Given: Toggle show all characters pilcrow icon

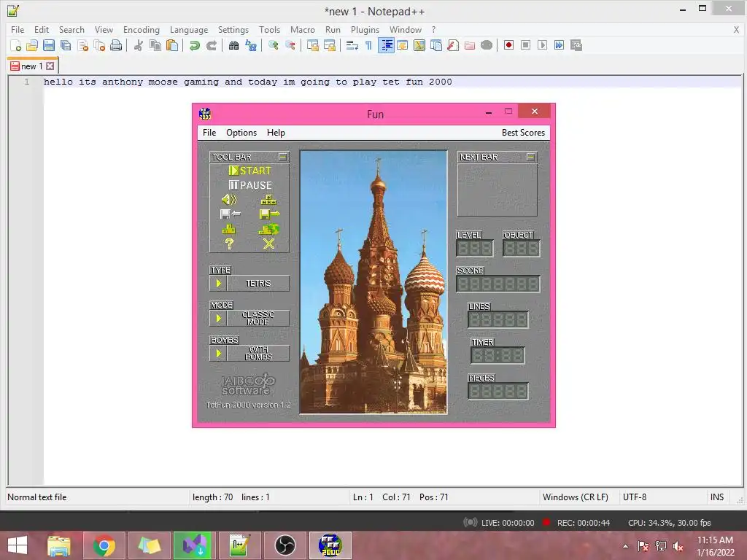Looking at the screenshot, I should [x=368, y=45].
